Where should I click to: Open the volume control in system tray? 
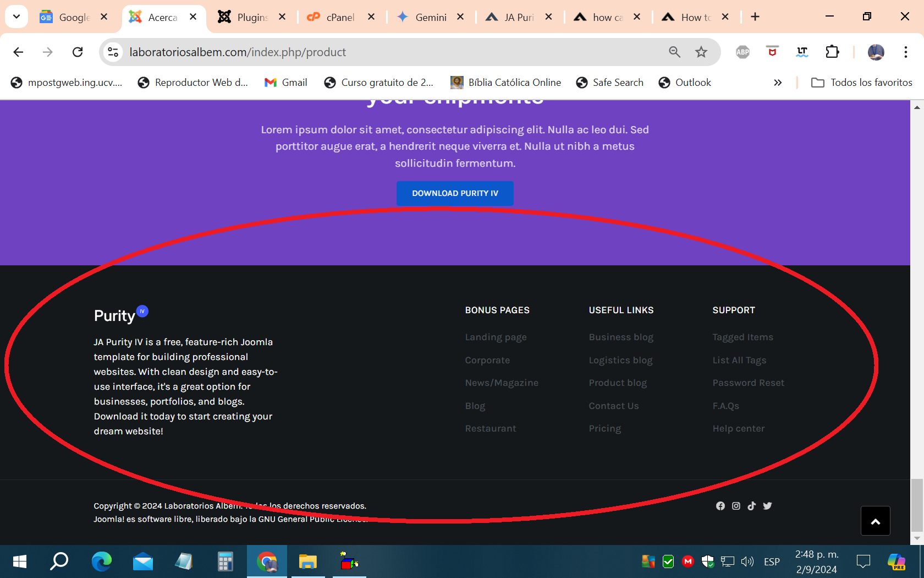747,561
